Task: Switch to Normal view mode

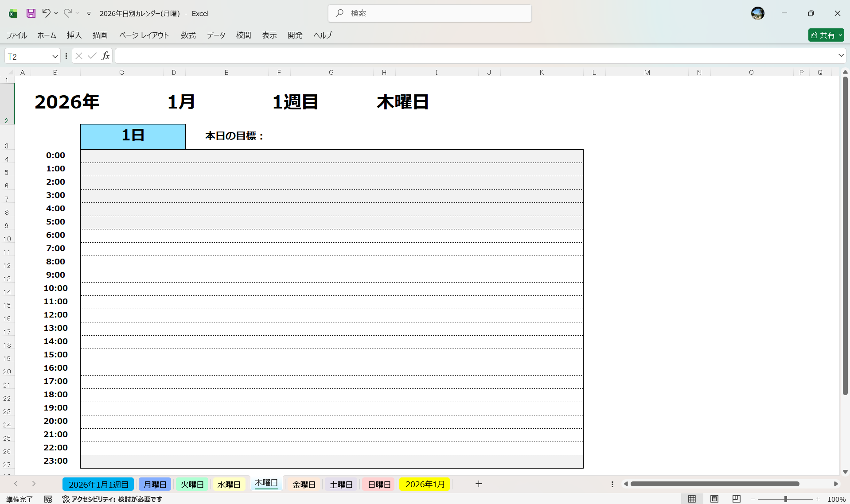Action: [x=692, y=499]
